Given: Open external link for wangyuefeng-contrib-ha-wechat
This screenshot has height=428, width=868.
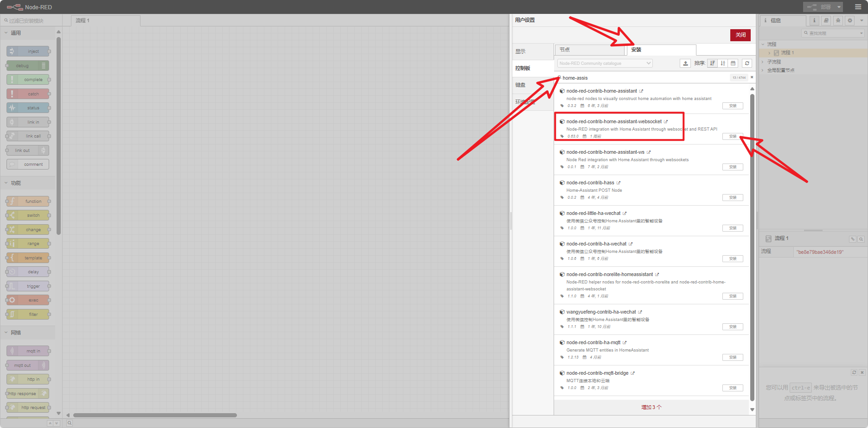Looking at the screenshot, I should pyautogui.click(x=640, y=312).
